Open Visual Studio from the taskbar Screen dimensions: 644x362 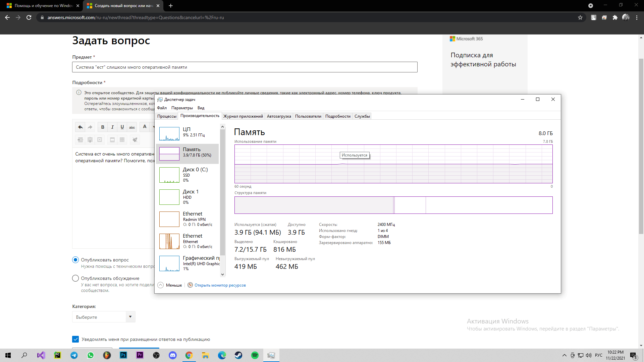click(x=41, y=355)
